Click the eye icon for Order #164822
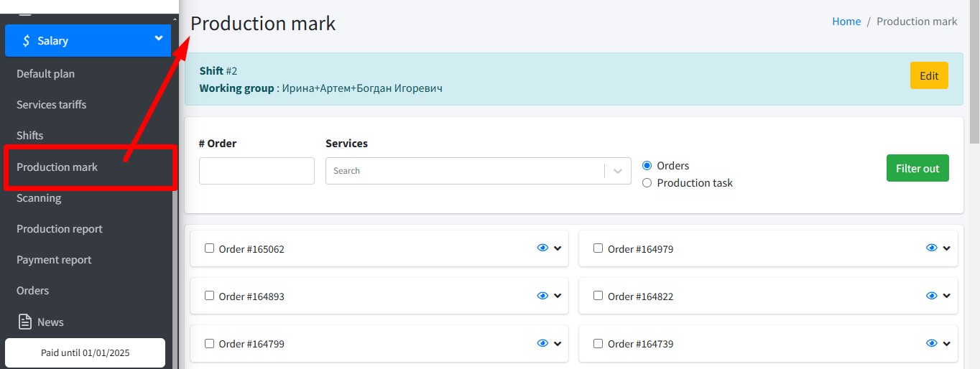Viewport: 980px width, 369px height. coord(931,295)
